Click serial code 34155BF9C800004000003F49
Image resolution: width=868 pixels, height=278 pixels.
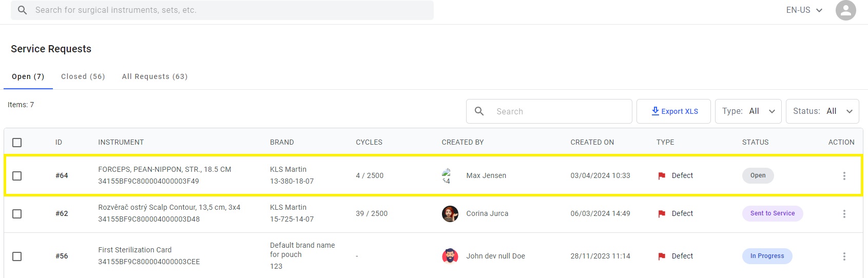pyautogui.click(x=148, y=181)
